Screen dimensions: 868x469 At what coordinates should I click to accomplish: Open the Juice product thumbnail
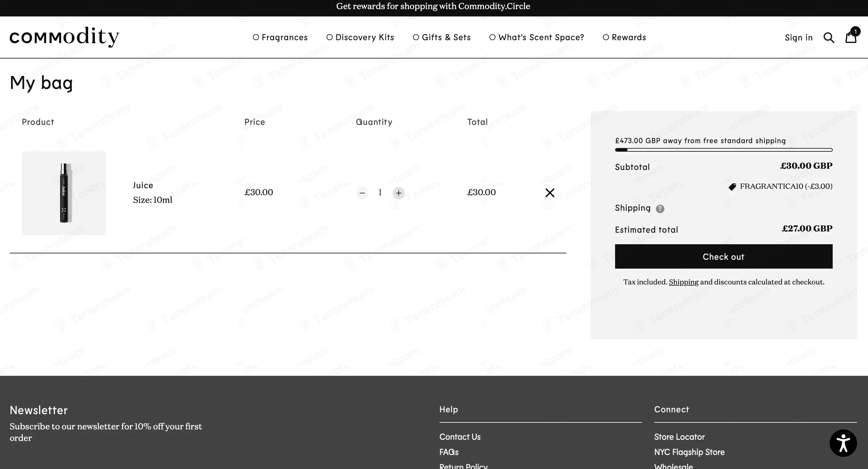(x=64, y=193)
